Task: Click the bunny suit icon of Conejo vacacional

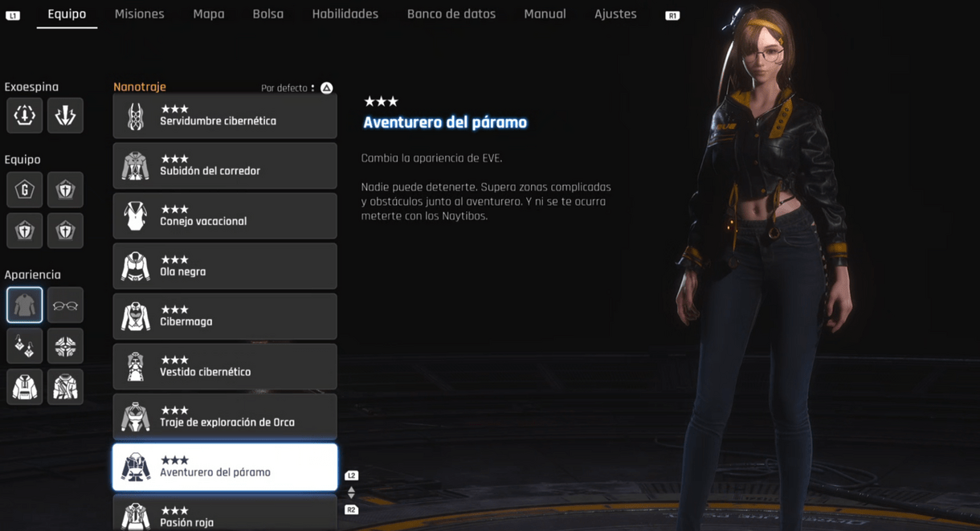Action: pyautogui.click(x=136, y=216)
